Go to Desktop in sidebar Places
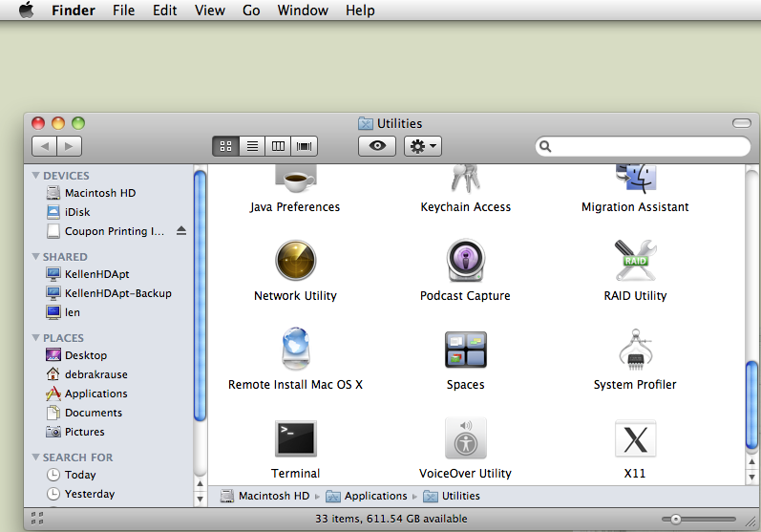 coord(76,355)
